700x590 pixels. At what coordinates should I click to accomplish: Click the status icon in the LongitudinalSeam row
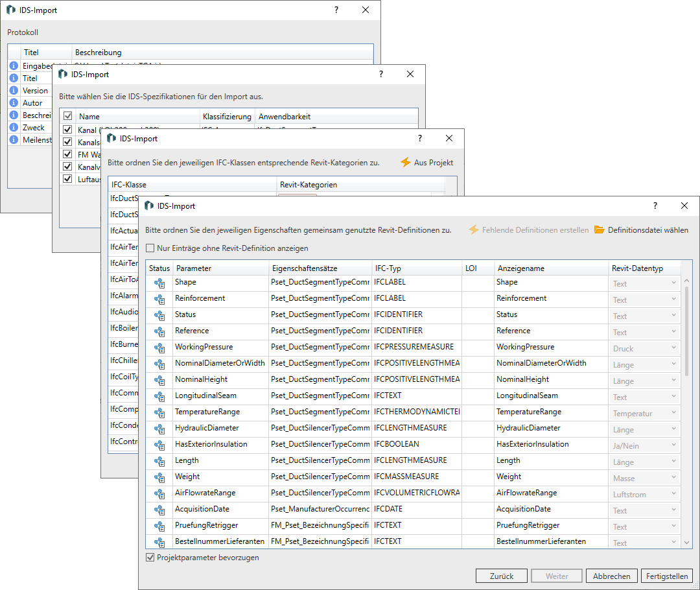tap(159, 397)
